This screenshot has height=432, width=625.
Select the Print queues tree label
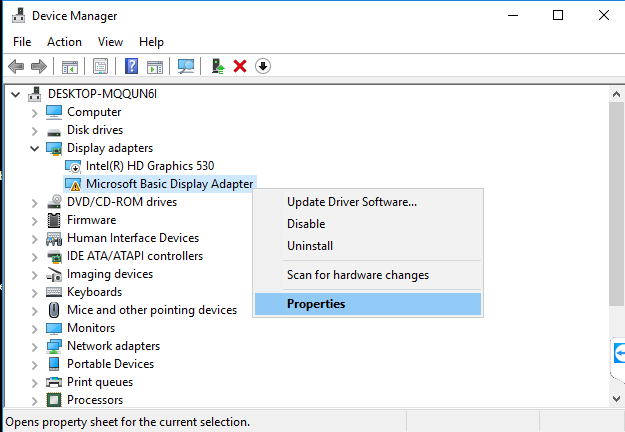coord(100,382)
